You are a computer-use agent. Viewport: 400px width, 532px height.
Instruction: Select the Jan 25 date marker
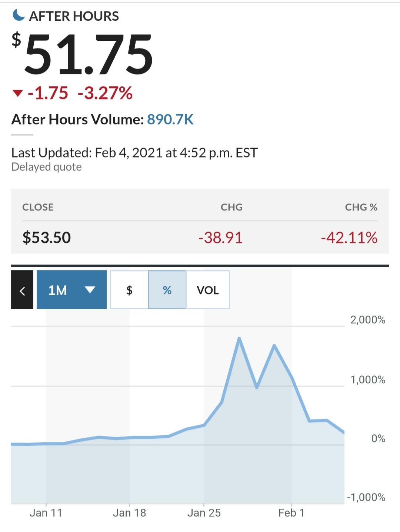coord(204,513)
